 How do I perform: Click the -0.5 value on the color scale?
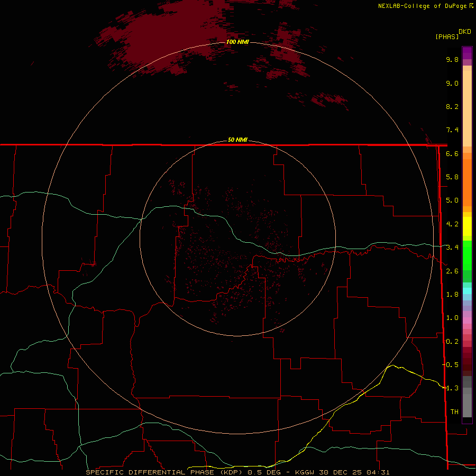tap(450, 365)
